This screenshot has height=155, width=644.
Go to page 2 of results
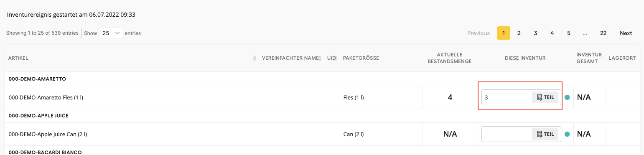coord(519,33)
